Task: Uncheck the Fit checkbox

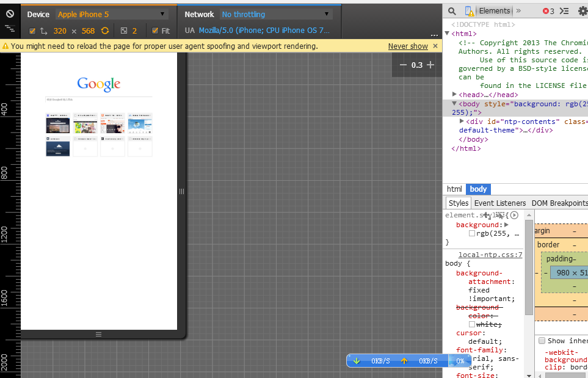Action: pyautogui.click(x=155, y=31)
